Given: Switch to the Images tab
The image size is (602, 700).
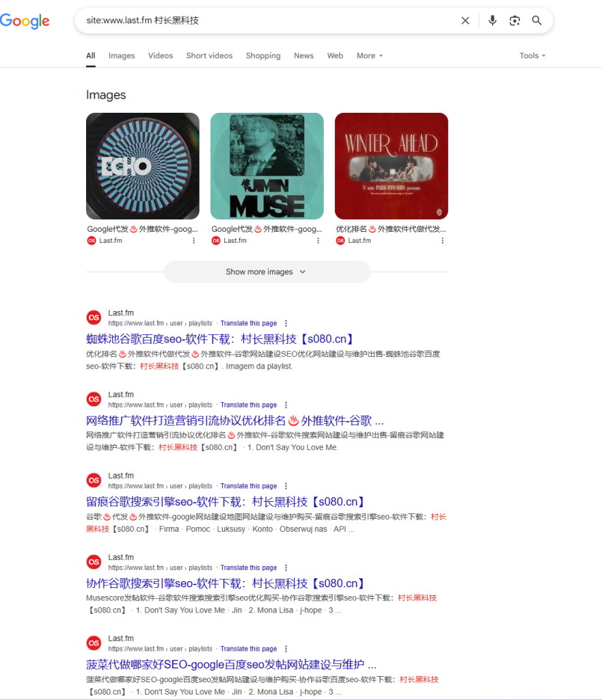Looking at the screenshot, I should click(x=121, y=55).
